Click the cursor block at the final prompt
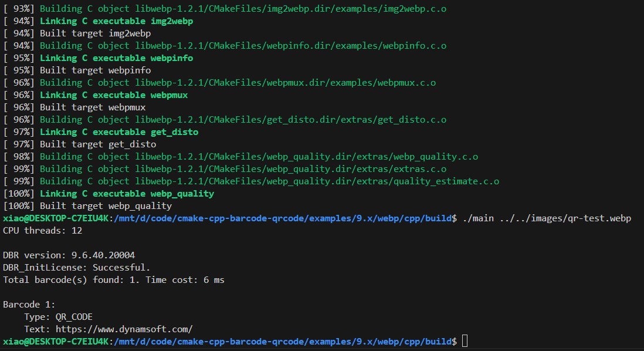644x351 pixels. (465, 341)
